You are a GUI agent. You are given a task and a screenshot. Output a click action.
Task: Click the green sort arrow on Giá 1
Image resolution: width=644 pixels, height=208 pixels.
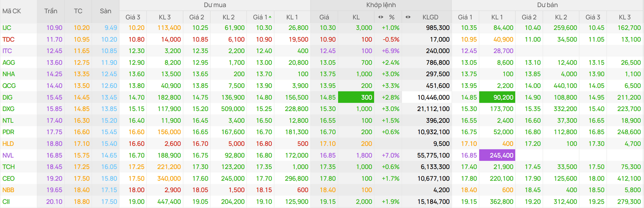pos(270,17)
